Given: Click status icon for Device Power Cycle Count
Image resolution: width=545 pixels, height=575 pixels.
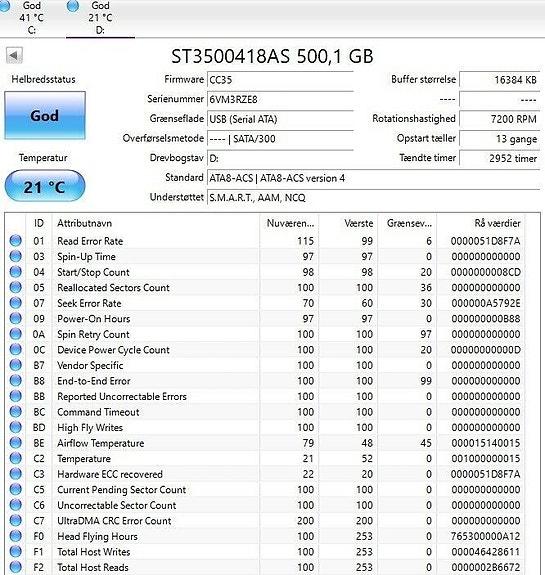Looking at the screenshot, I should [15, 349].
